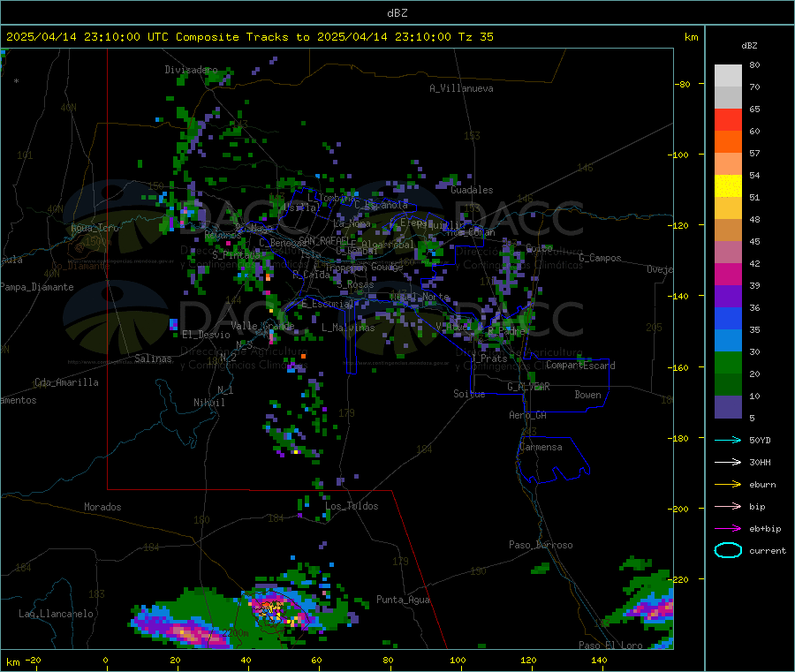
Task: Click the white 30HM arrow in legend
Action: (x=728, y=462)
